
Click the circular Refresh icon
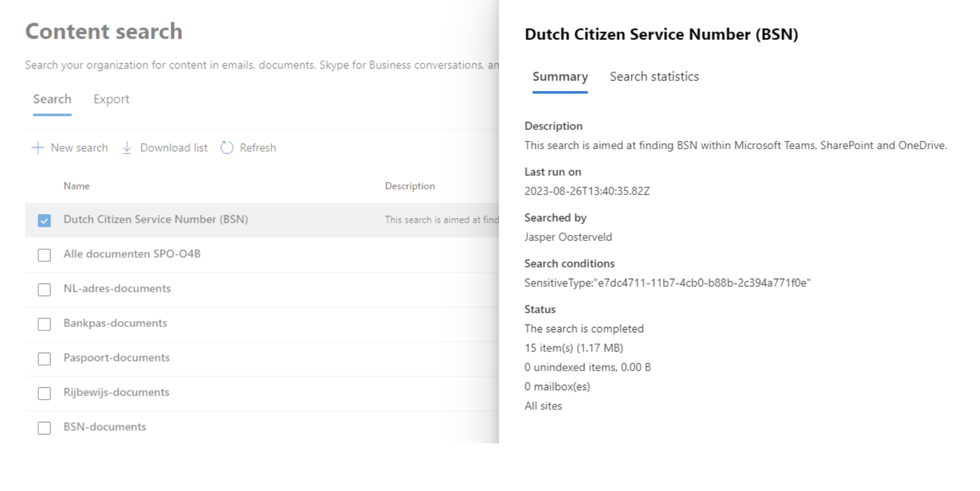point(227,147)
